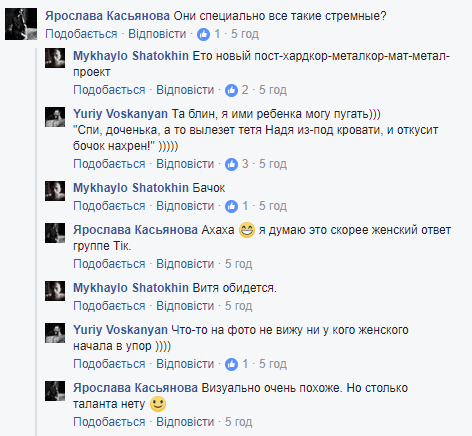Click "Подобається" under "Витя обидется" comment
Viewport: 472px width, 436px height.
coord(109,306)
